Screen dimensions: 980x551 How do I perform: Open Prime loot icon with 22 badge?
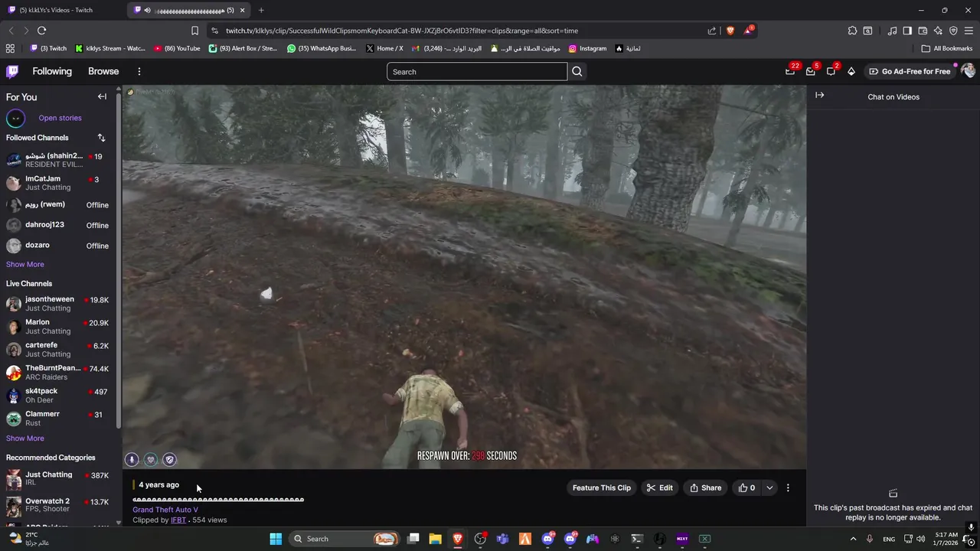[x=790, y=71]
